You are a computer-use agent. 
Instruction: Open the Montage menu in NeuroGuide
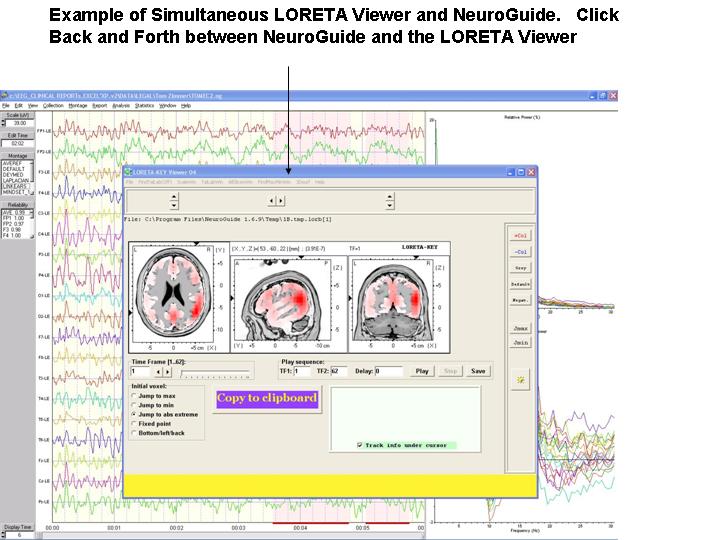78,106
